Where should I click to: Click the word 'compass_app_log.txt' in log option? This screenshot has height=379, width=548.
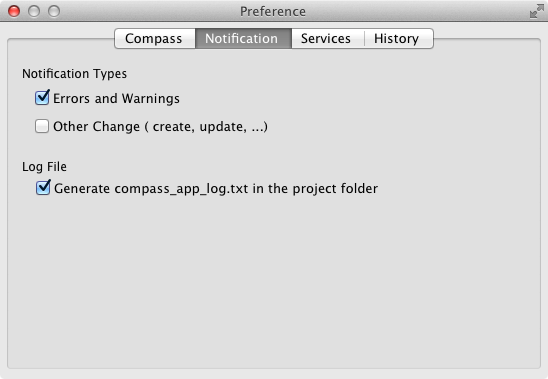click(181, 189)
